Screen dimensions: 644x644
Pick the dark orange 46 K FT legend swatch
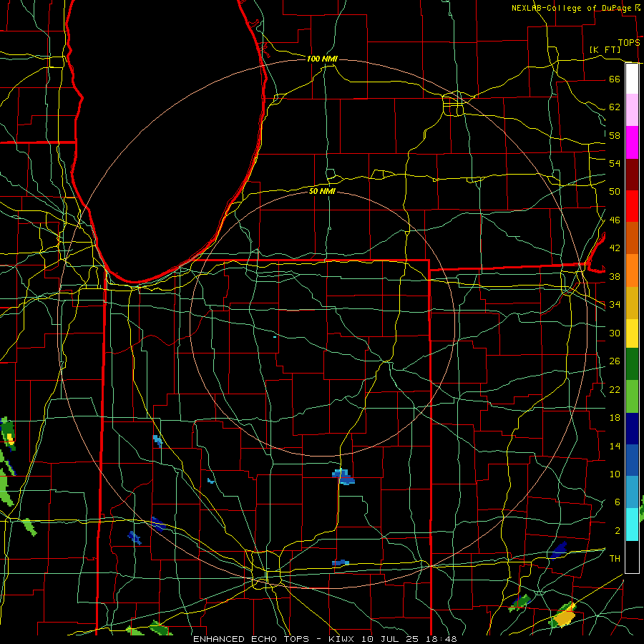(x=632, y=238)
